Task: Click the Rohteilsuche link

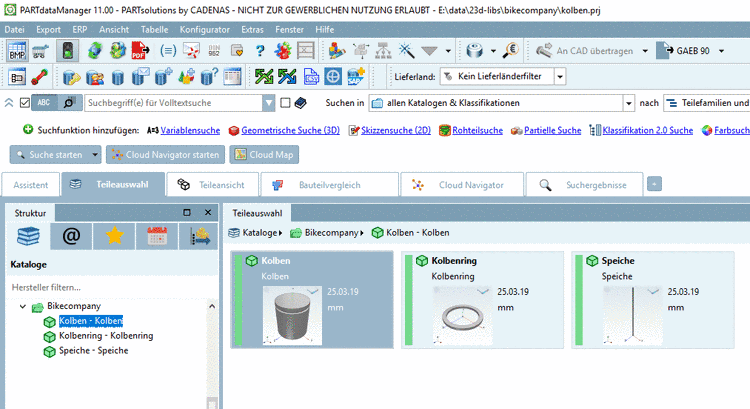Action: [477, 130]
